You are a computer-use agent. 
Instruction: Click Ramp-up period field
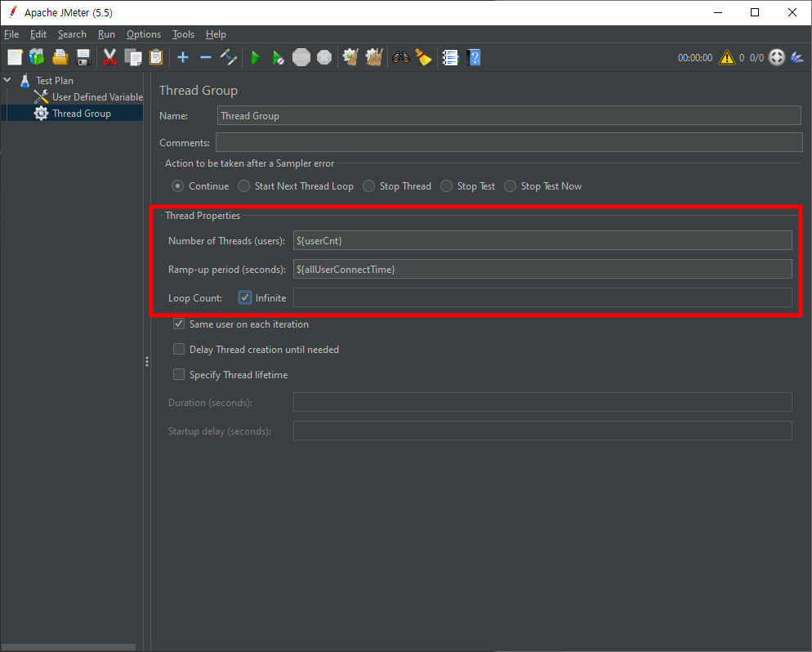pos(542,270)
